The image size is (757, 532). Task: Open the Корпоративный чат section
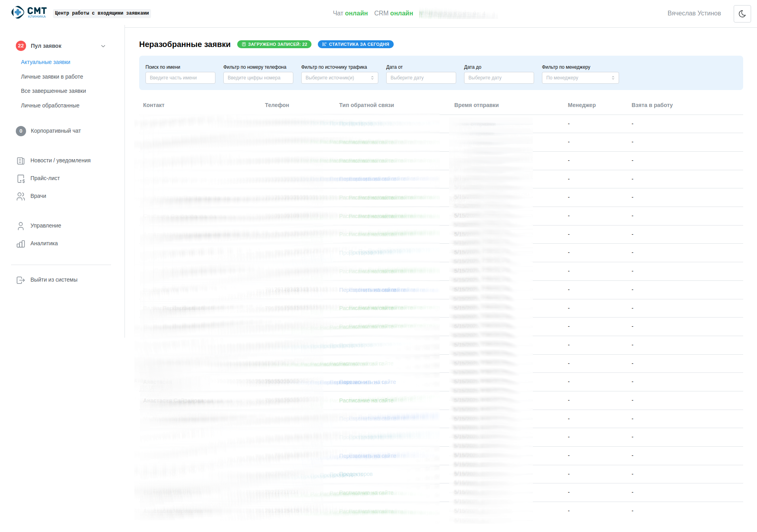tap(55, 131)
